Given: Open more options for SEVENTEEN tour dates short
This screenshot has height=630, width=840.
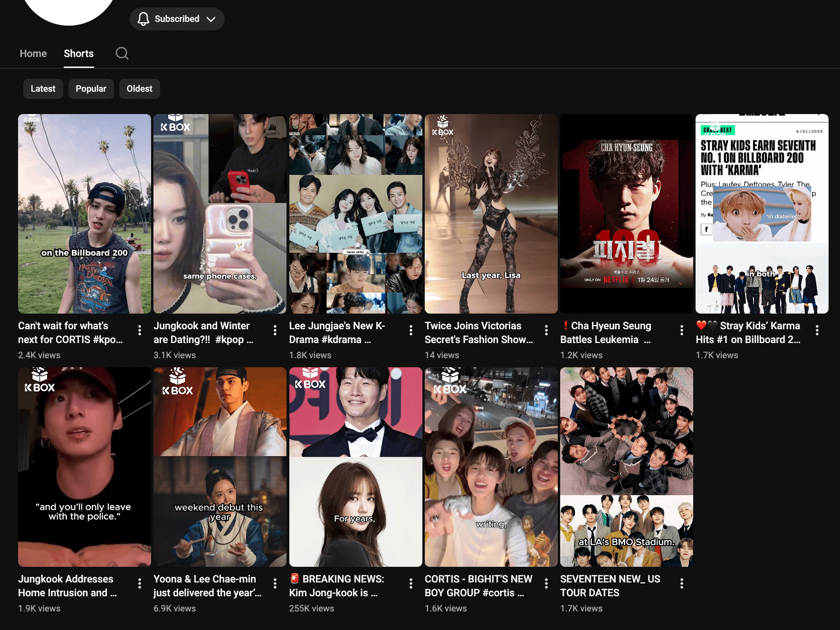Looking at the screenshot, I should pos(682,583).
